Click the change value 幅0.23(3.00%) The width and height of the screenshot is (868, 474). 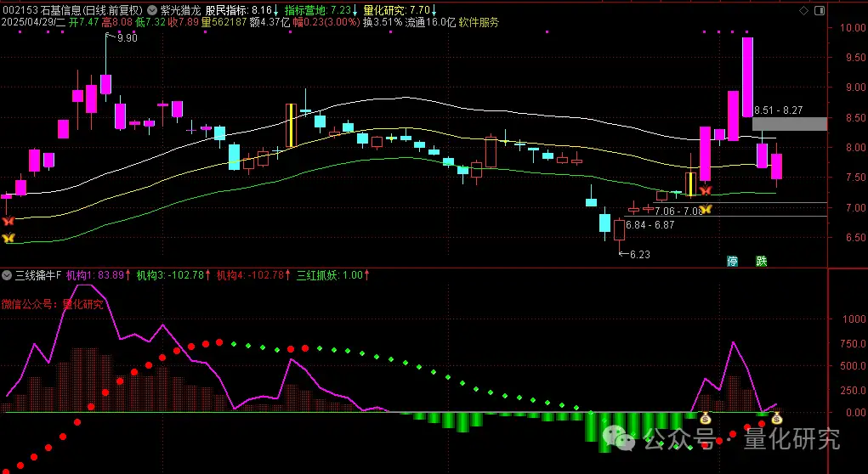pos(325,22)
